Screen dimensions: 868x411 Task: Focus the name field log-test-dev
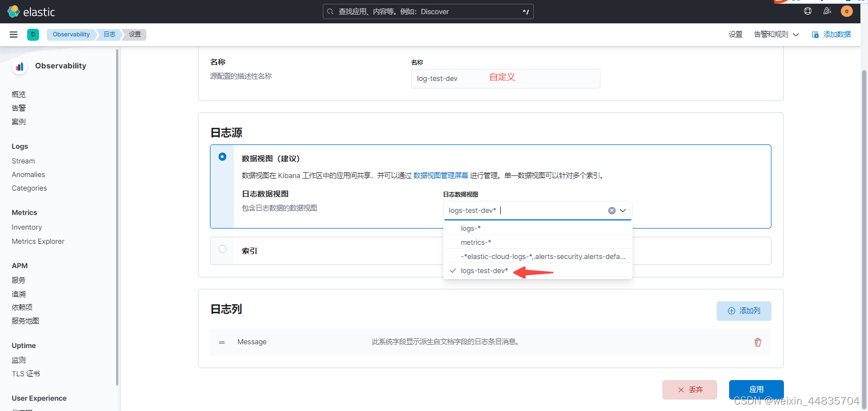[506, 79]
